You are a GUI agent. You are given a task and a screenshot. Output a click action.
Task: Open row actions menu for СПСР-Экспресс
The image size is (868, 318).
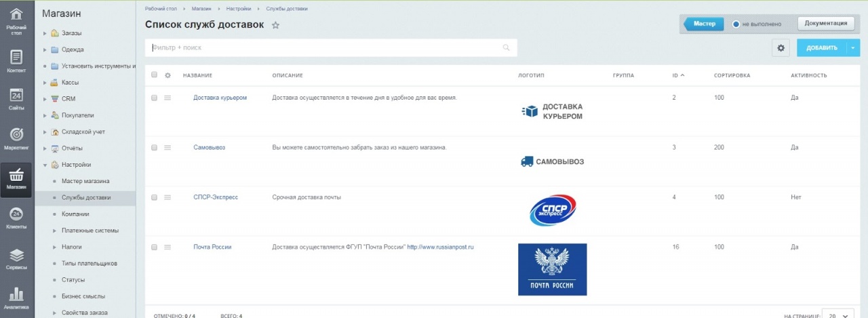pos(167,197)
